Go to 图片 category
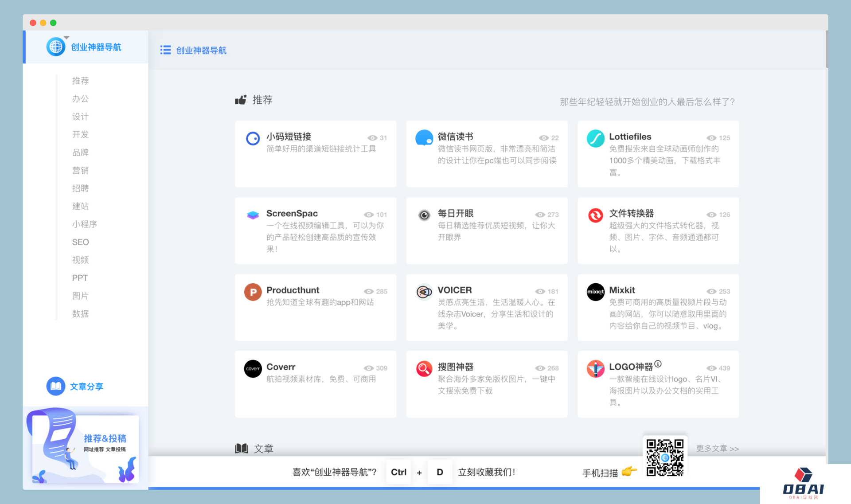The image size is (851, 504). pyautogui.click(x=80, y=296)
